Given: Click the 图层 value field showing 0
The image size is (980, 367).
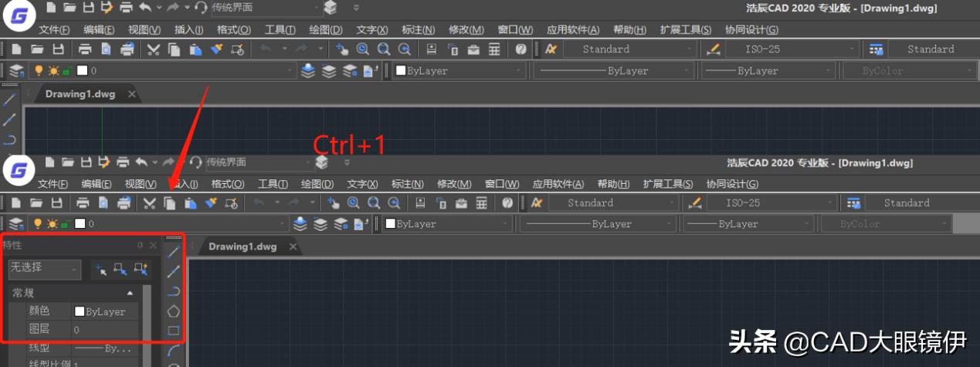Looking at the screenshot, I should pos(106,330).
